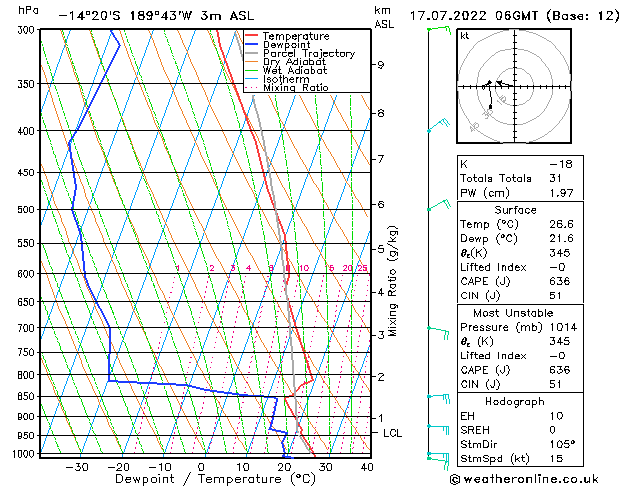
Task: Click the 'Totals Totals' label
Action: pyautogui.click(x=495, y=178)
